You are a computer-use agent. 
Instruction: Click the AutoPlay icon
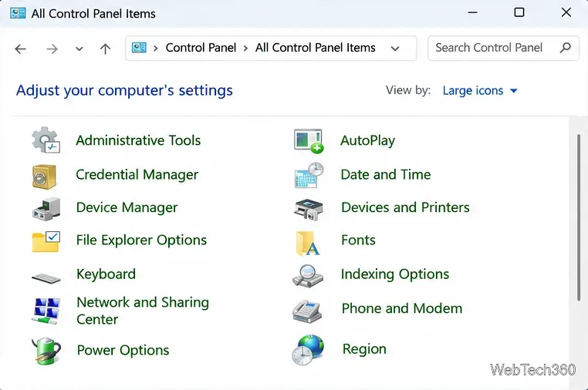pos(309,141)
